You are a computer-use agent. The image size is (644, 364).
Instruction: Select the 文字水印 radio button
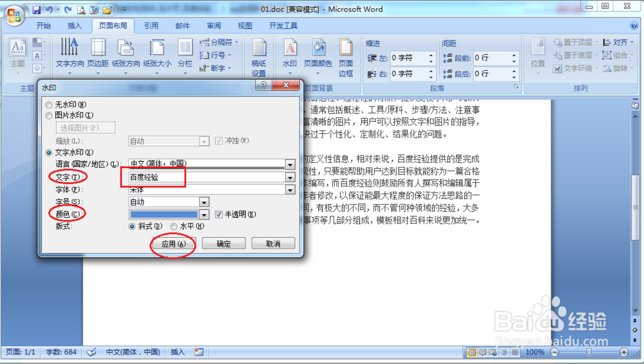click(x=49, y=153)
